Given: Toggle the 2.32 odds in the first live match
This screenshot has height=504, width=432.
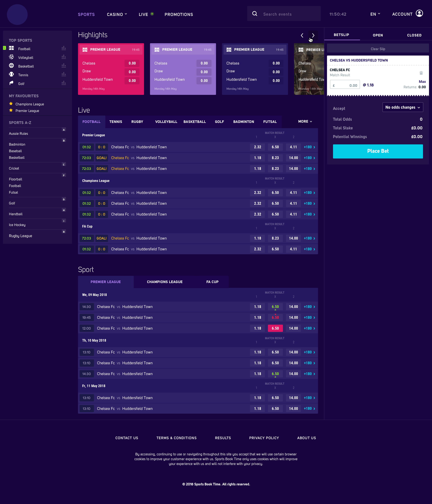Looking at the screenshot, I should pos(257,147).
